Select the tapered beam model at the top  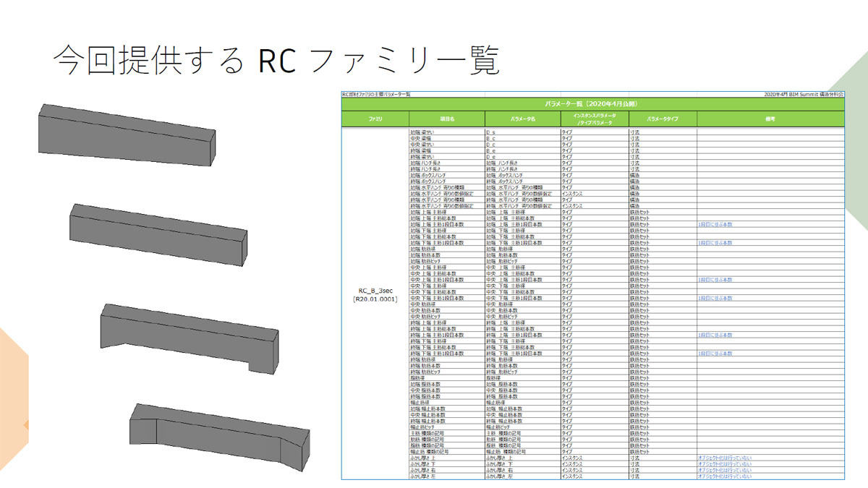tap(127, 134)
